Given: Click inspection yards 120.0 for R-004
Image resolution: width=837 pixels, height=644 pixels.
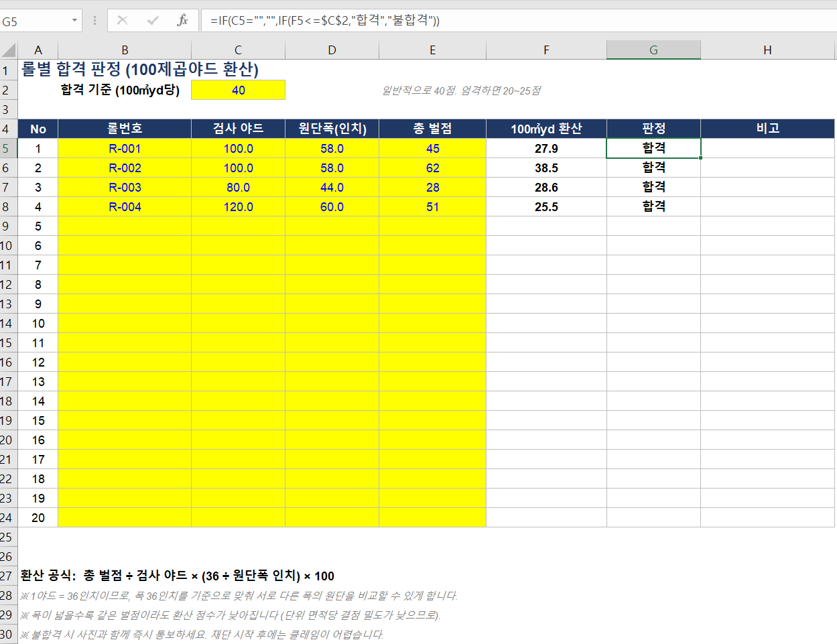Looking at the screenshot, I should click(x=238, y=207).
